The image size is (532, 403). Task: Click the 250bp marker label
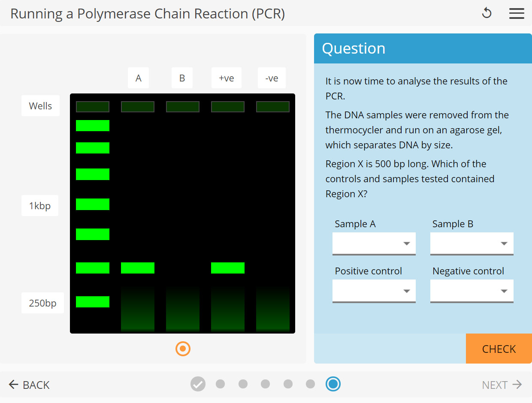tap(42, 303)
